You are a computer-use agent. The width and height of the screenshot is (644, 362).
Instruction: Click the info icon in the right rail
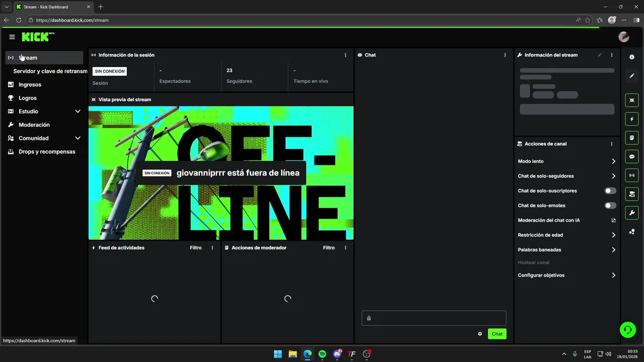632,57
